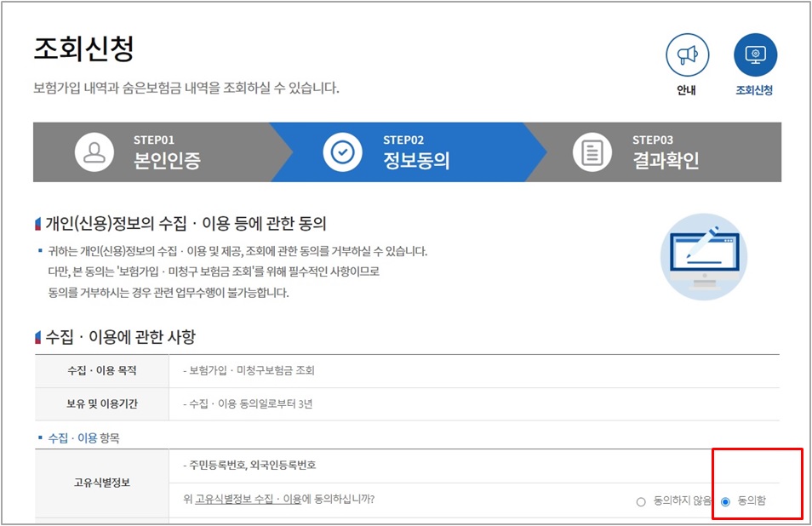Click the 안내 megaphone icon
The width and height of the screenshot is (812, 526).
pyautogui.click(x=687, y=54)
